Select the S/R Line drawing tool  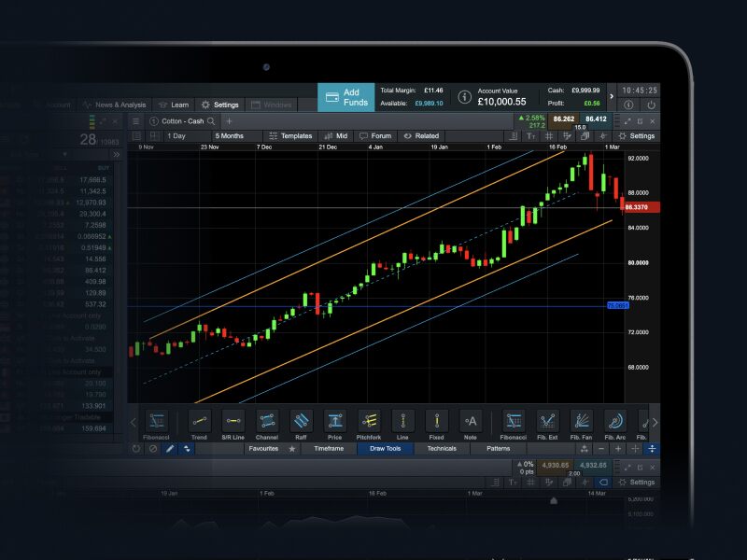click(233, 425)
